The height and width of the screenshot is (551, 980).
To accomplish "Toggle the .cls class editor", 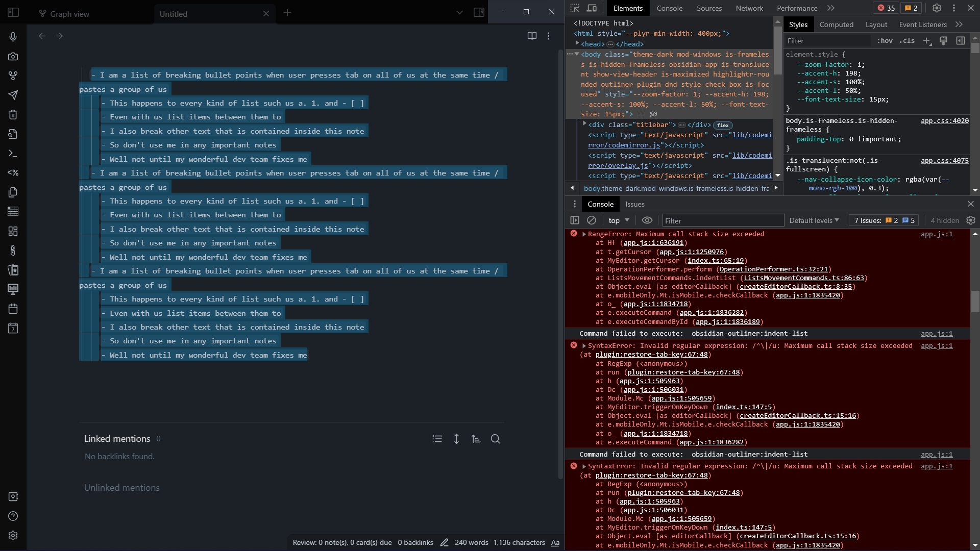I will pos(908,41).
